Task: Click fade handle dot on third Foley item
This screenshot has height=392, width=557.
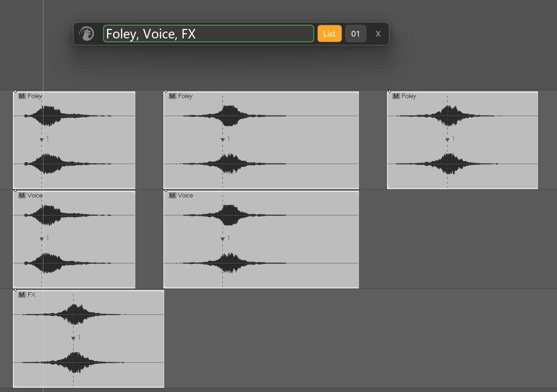Action: coord(389,91)
